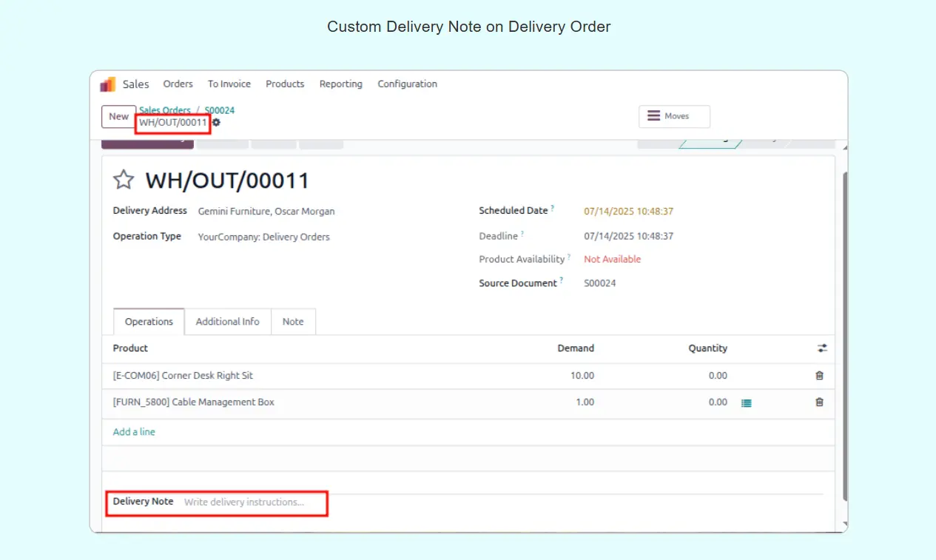Open the To Invoice menu
Screen dimensions: 936x560
pos(229,84)
